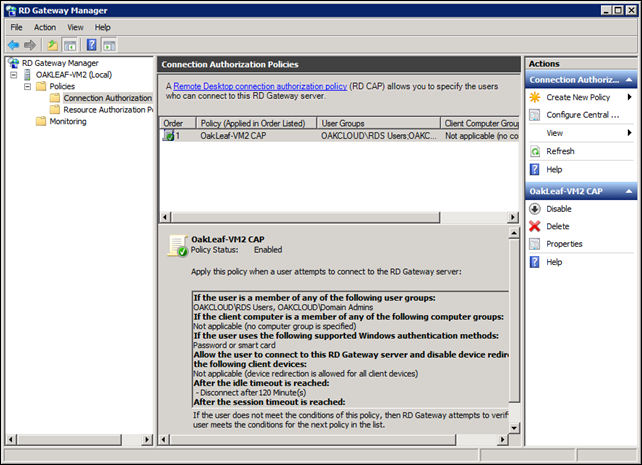Collapse the Connection Authoriz... actions section
The image size is (642, 465).
(629, 80)
